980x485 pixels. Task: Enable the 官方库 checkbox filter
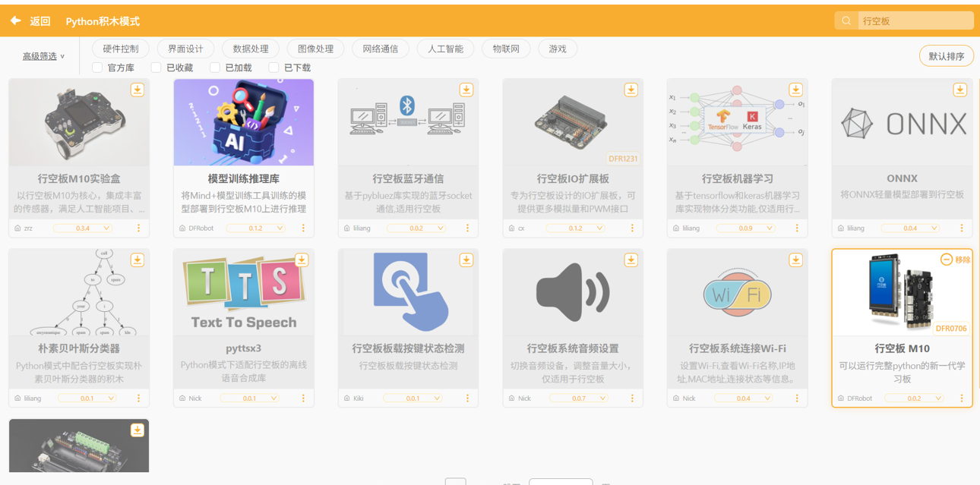97,68
